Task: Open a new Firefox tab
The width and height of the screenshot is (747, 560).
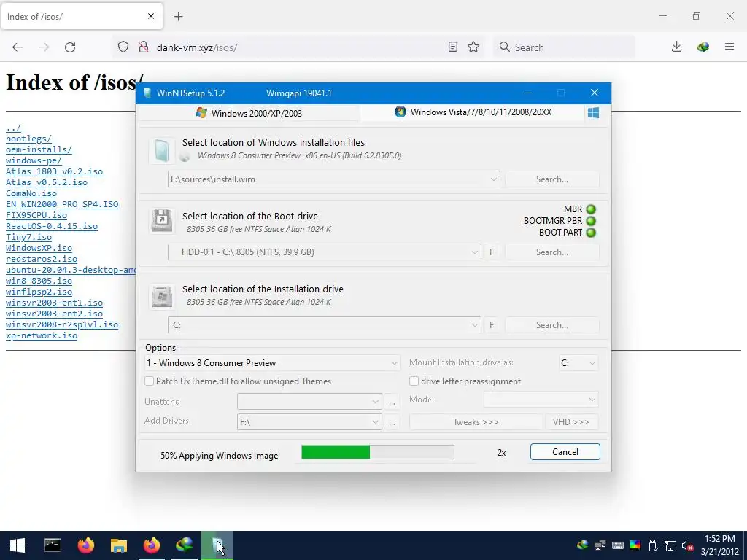Action: click(179, 17)
